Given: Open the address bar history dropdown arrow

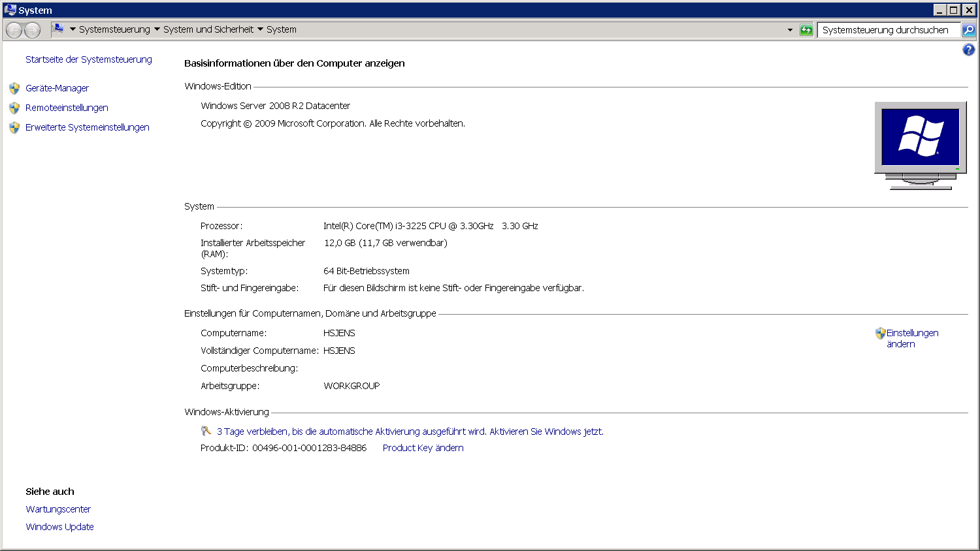Looking at the screenshot, I should (790, 30).
